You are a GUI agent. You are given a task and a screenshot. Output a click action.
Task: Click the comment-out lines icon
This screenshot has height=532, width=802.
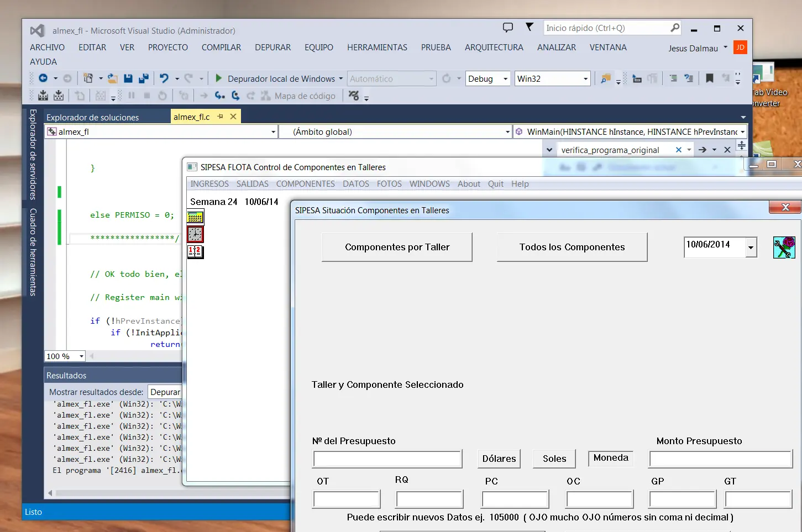[x=673, y=78]
